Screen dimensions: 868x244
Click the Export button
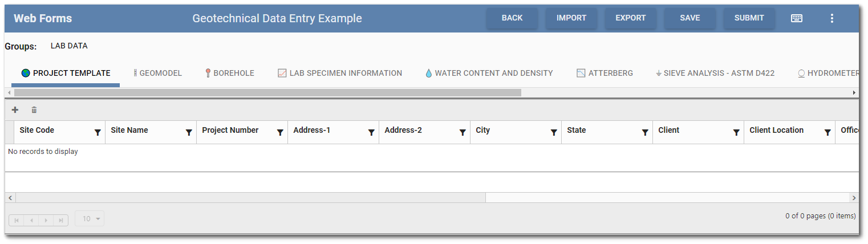point(630,18)
